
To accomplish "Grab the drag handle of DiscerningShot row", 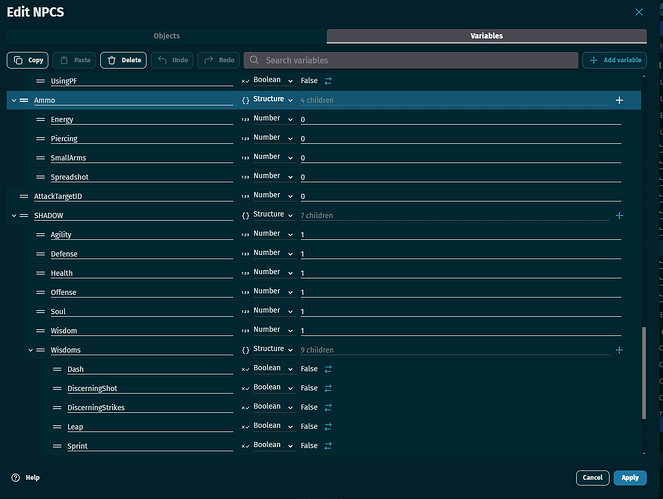I will pyautogui.click(x=57, y=388).
